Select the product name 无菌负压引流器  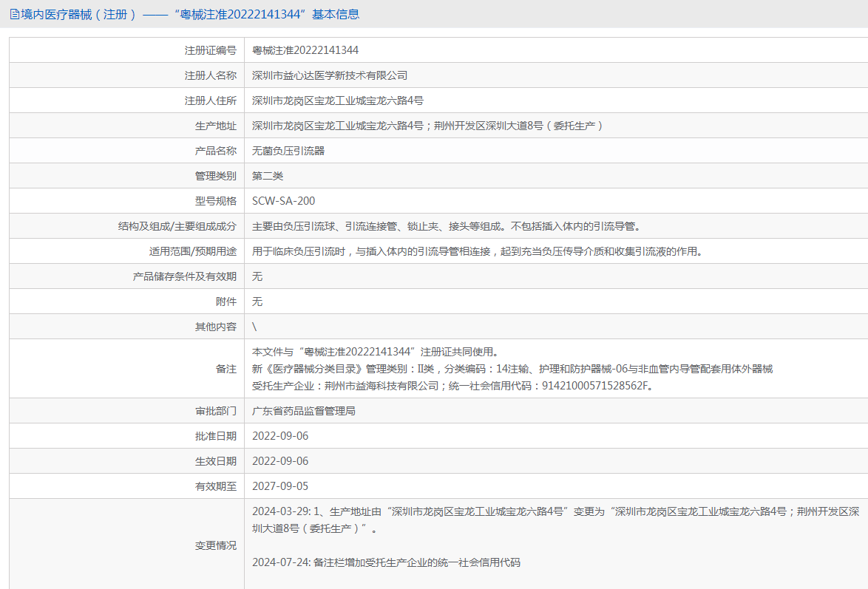(x=288, y=151)
